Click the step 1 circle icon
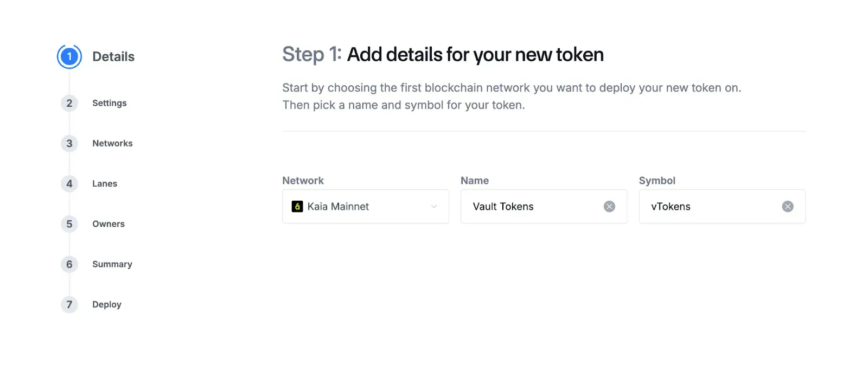This screenshot has width=868, height=390. [x=69, y=56]
